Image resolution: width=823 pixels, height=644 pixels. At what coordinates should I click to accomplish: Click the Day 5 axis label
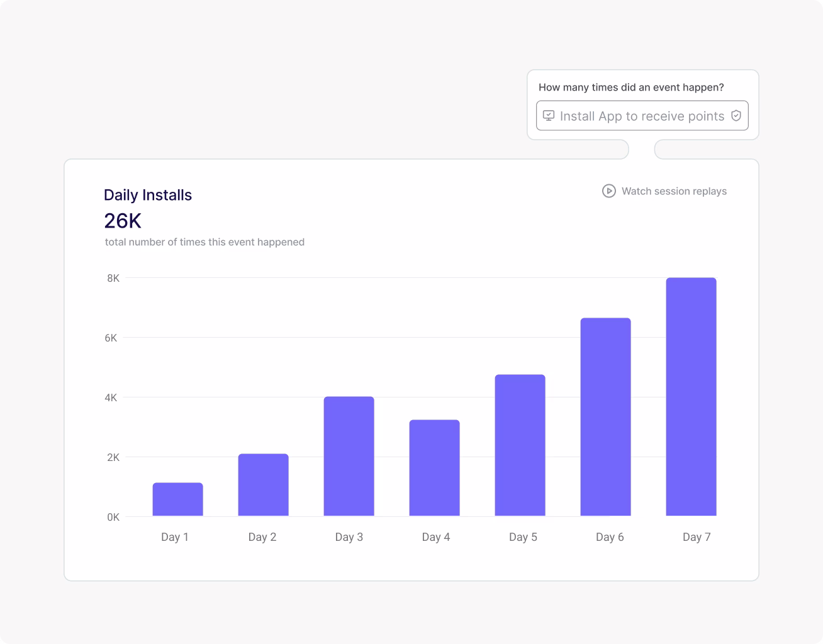tap(523, 536)
